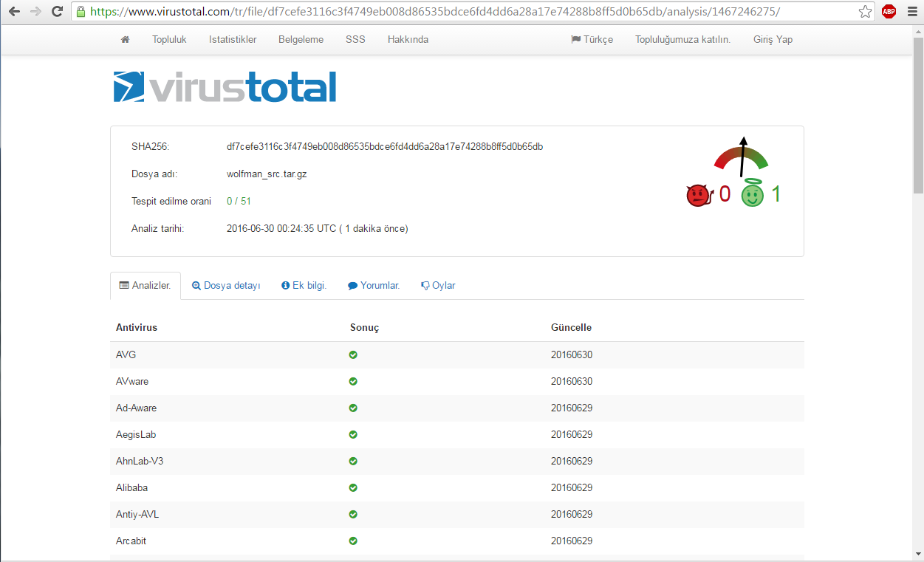Open the Istatistikler menu item
Image resolution: width=924 pixels, height=562 pixels.
click(x=233, y=40)
